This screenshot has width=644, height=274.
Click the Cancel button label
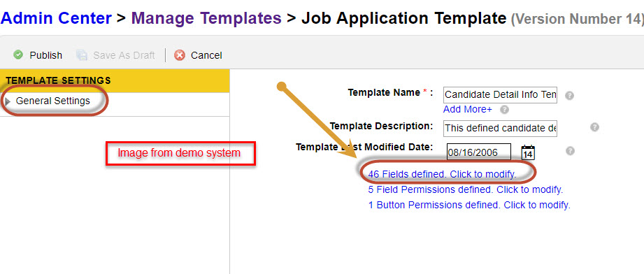click(x=206, y=55)
